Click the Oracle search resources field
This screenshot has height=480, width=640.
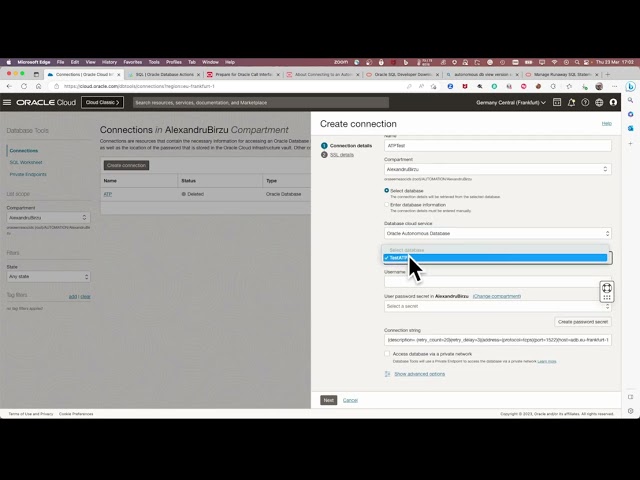261,102
